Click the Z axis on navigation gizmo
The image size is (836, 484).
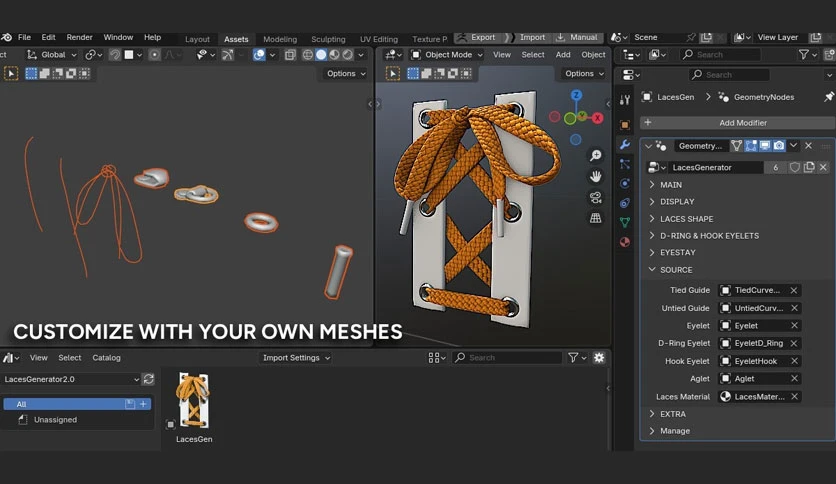576,95
